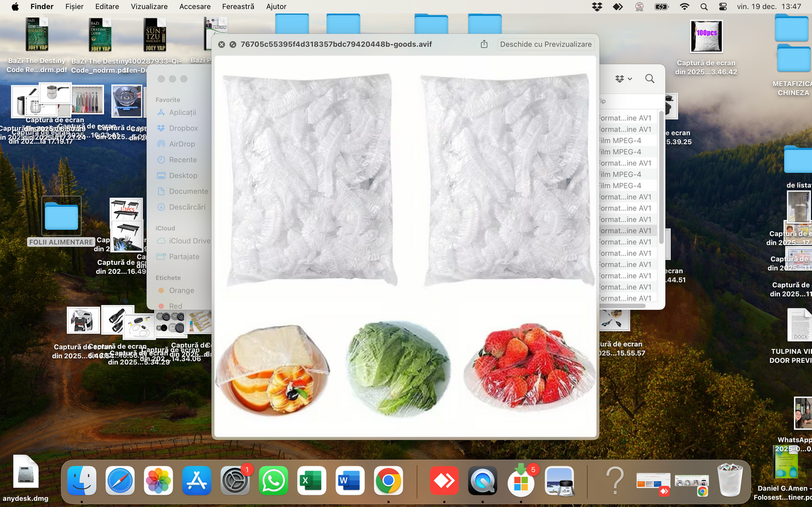Open the Fișier menu
The image size is (812, 507).
pos(74,7)
